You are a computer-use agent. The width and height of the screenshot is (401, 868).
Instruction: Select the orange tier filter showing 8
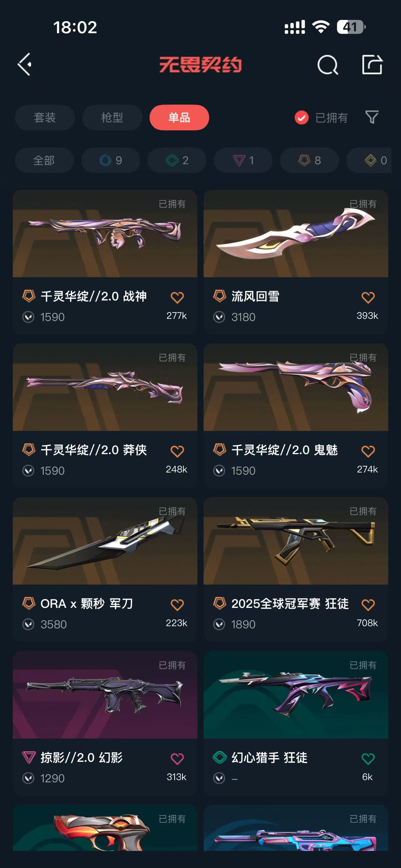pyautogui.click(x=309, y=161)
